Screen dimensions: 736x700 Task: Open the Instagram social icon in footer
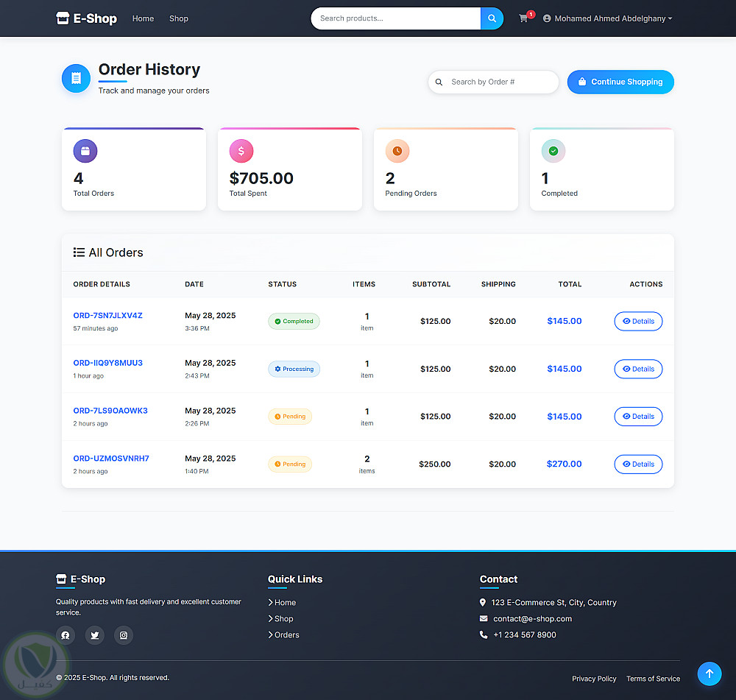click(x=124, y=635)
